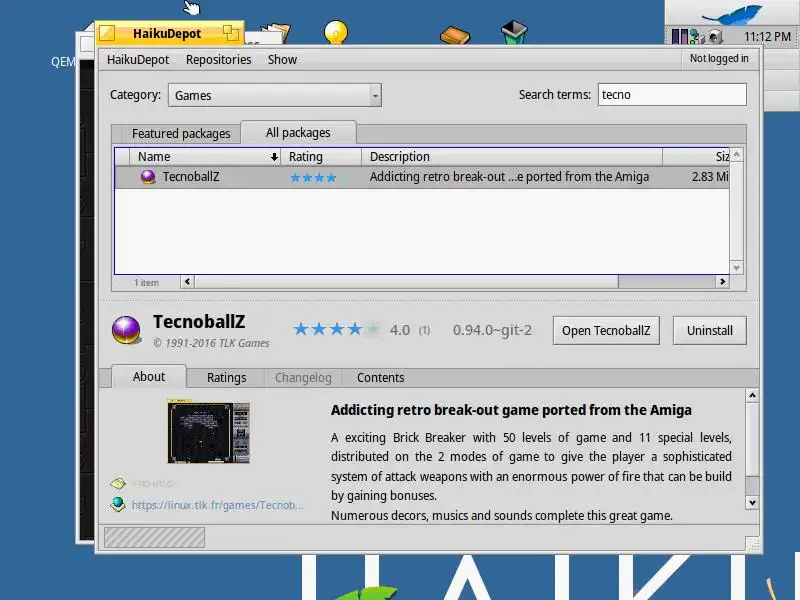Click the striped progress bar at the bottom
This screenshot has width=800, height=600.
pyautogui.click(x=154, y=538)
